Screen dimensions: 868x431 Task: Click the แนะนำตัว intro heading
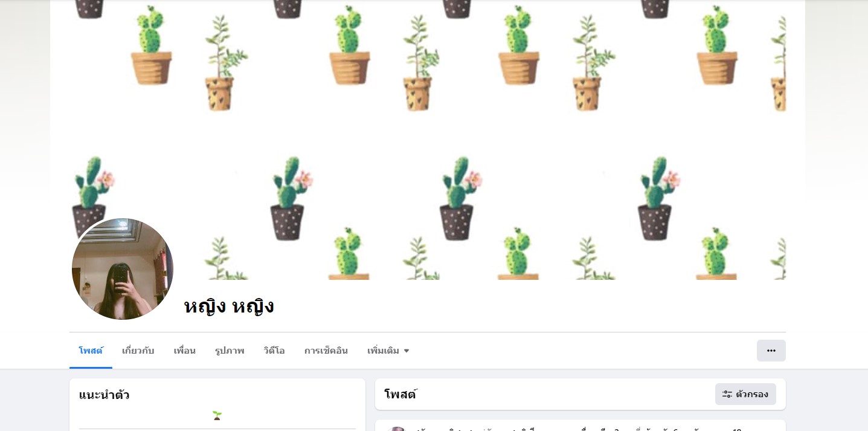point(104,395)
